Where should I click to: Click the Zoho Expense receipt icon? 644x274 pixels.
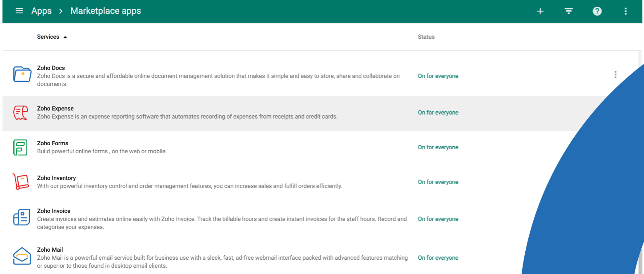coord(21,113)
